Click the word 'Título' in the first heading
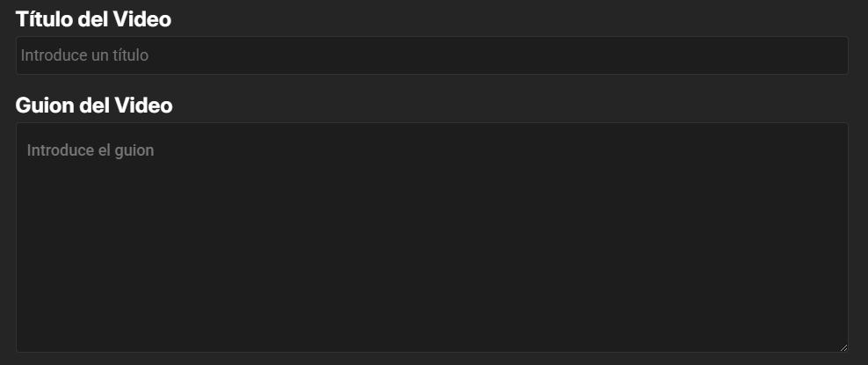The height and width of the screenshot is (365, 868). pyautogui.click(x=44, y=19)
